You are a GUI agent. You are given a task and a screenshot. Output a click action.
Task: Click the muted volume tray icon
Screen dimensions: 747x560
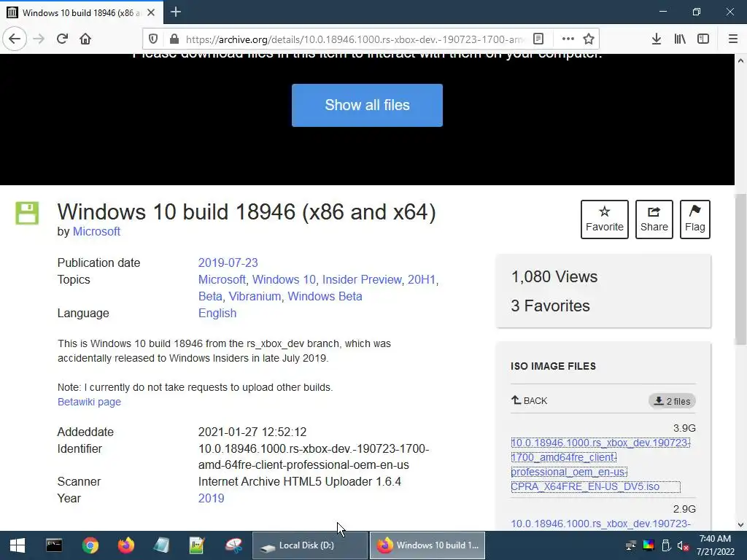[683, 545]
